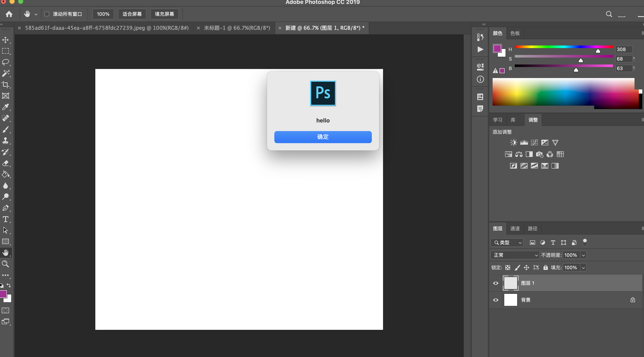Select the Clone Stamp tool

pyautogui.click(x=6, y=141)
